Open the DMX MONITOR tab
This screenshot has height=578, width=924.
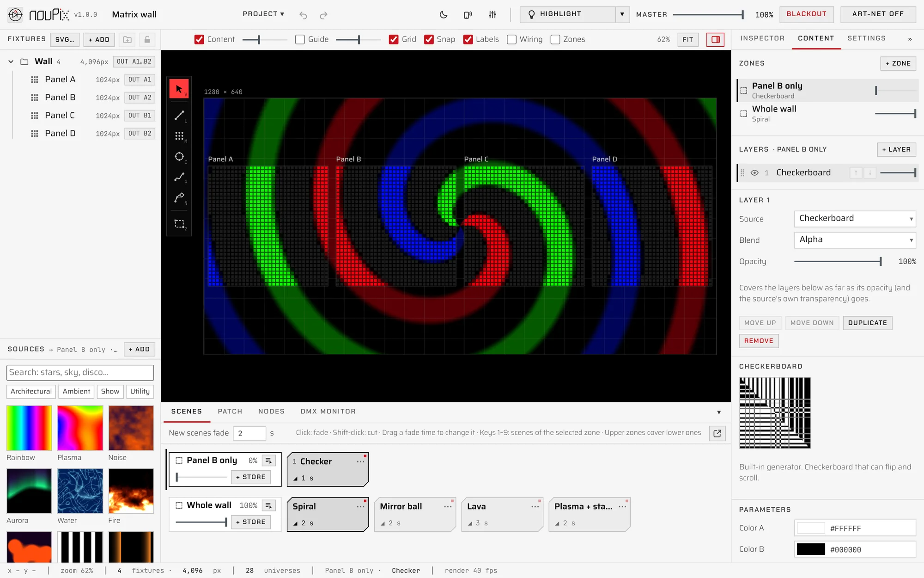(x=328, y=411)
